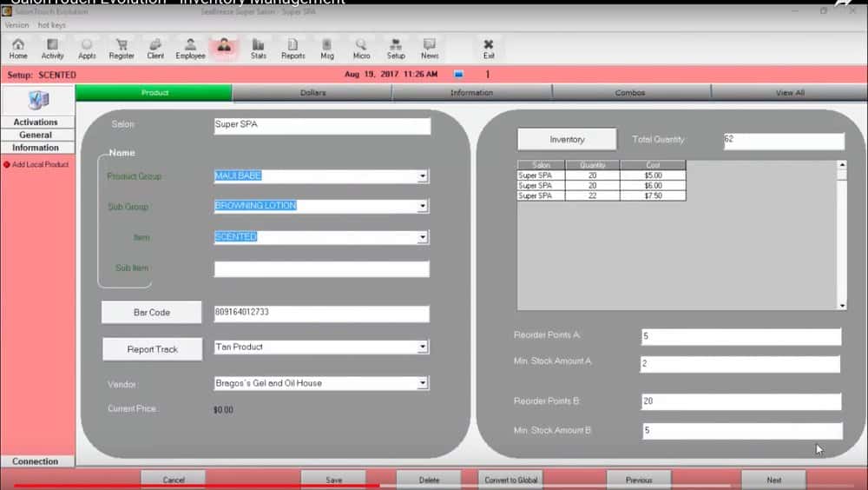The image size is (868, 490).
Task: Click the Inventory button
Action: coord(567,140)
